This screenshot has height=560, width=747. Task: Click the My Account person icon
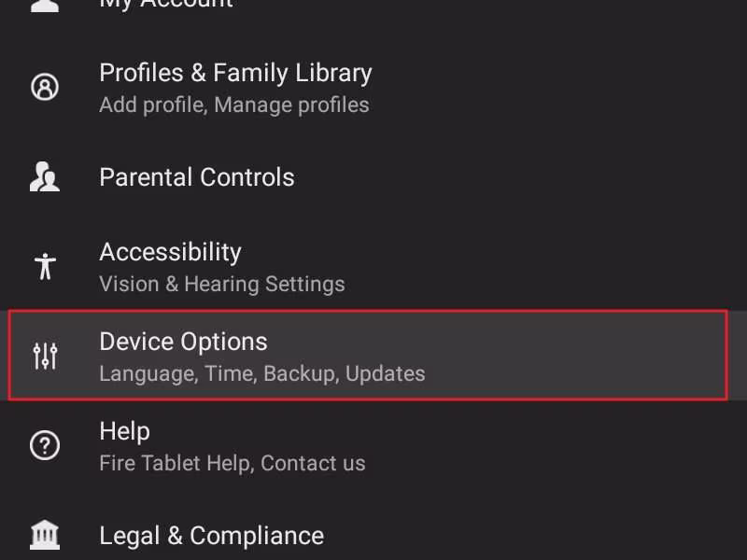point(45,5)
